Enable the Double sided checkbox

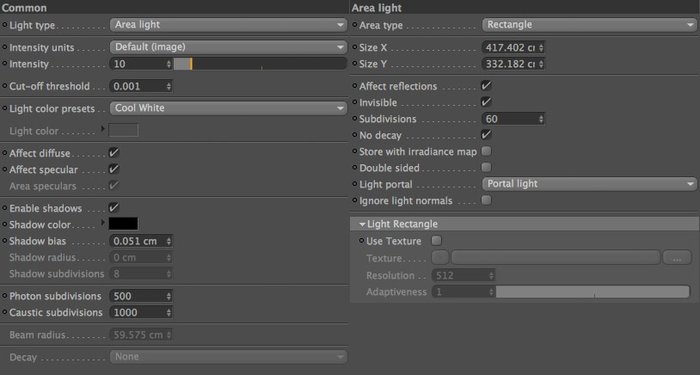click(x=486, y=167)
